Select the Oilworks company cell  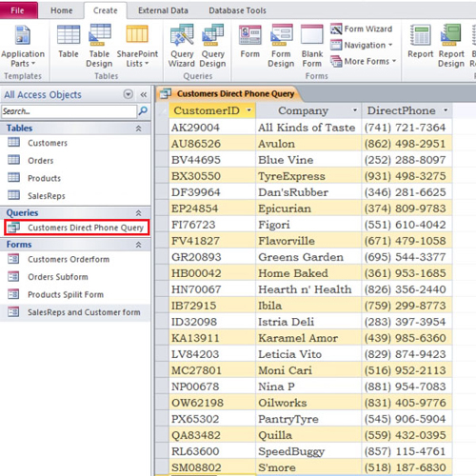(x=308, y=403)
